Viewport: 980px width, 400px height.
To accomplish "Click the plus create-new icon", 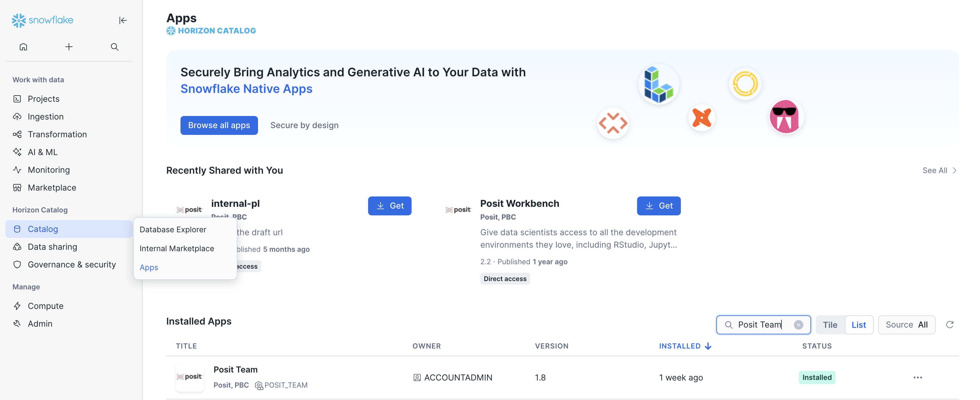I will point(69,47).
